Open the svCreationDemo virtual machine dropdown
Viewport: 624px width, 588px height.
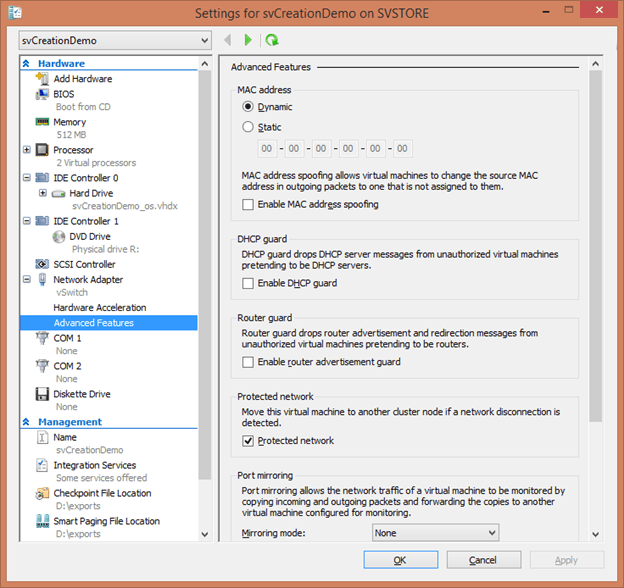pyautogui.click(x=115, y=41)
